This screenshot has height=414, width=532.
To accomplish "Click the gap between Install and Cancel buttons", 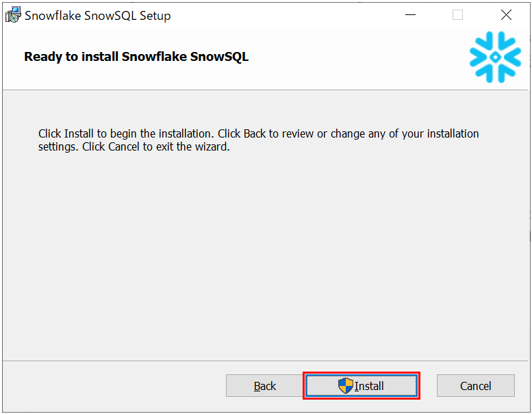I will pos(428,386).
